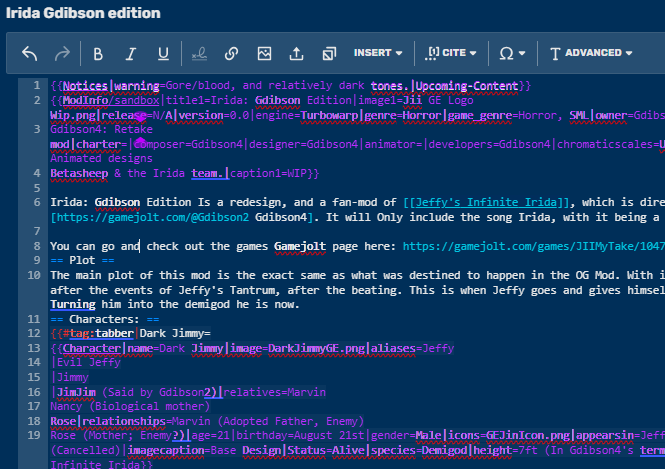Click 'Animated designs' text on line 3
Screen dimensions: 665x469
coord(101,158)
